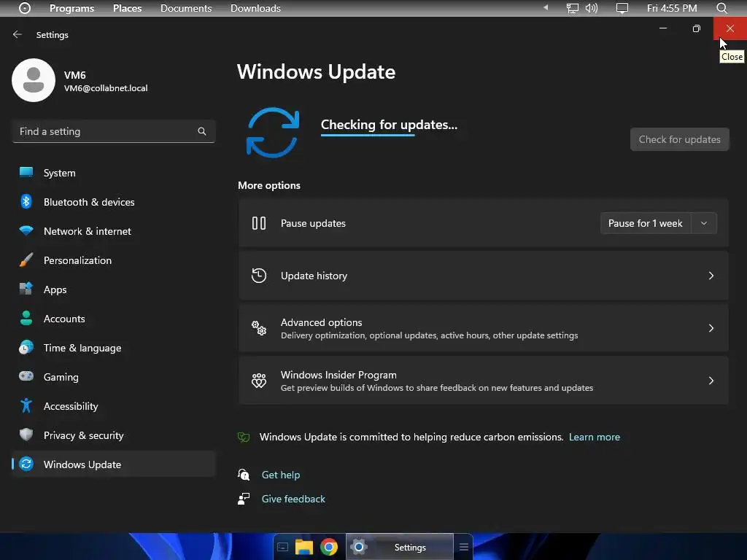Click the show desktop icon on taskbar

point(282,547)
